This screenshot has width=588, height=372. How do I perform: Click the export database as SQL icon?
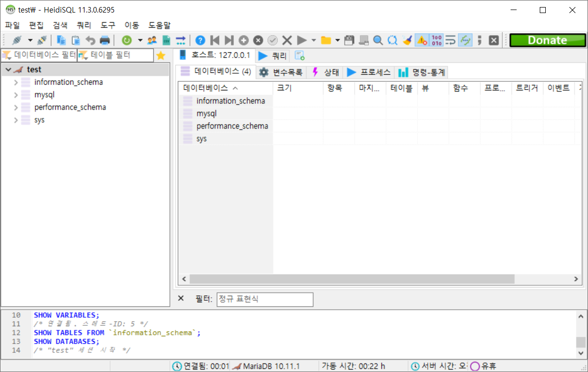point(181,40)
